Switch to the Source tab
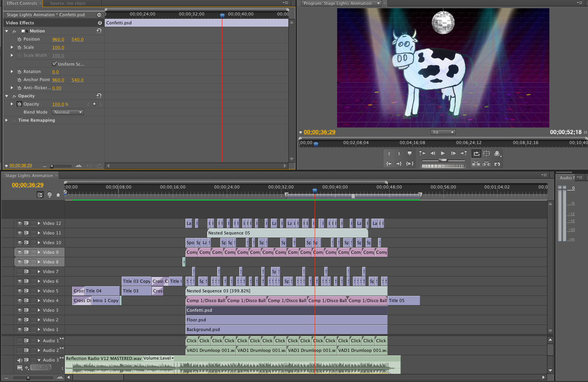588x382 pixels. click(68, 3)
